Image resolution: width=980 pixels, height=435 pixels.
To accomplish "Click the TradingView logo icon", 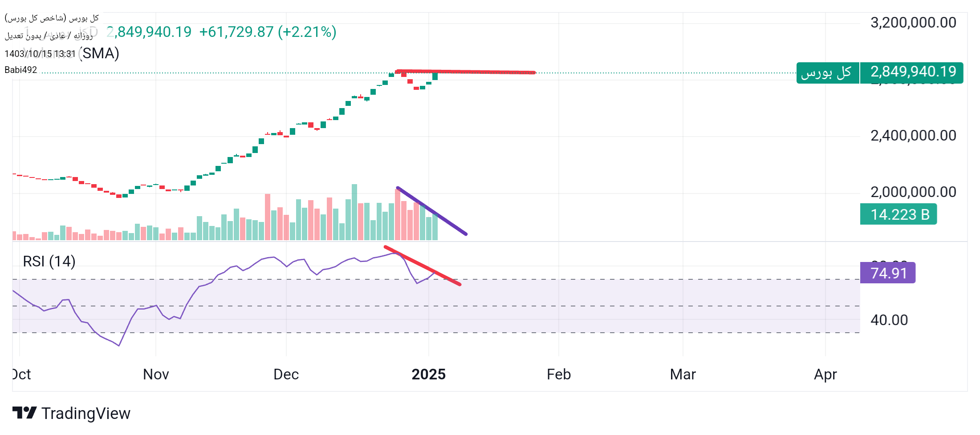I will [24, 413].
